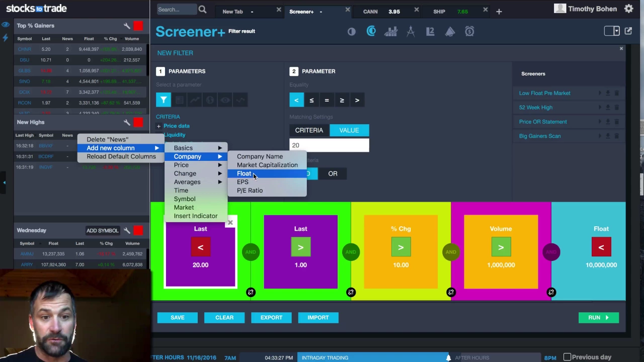
Task: Choose Float from Company submenu
Action: (267, 173)
